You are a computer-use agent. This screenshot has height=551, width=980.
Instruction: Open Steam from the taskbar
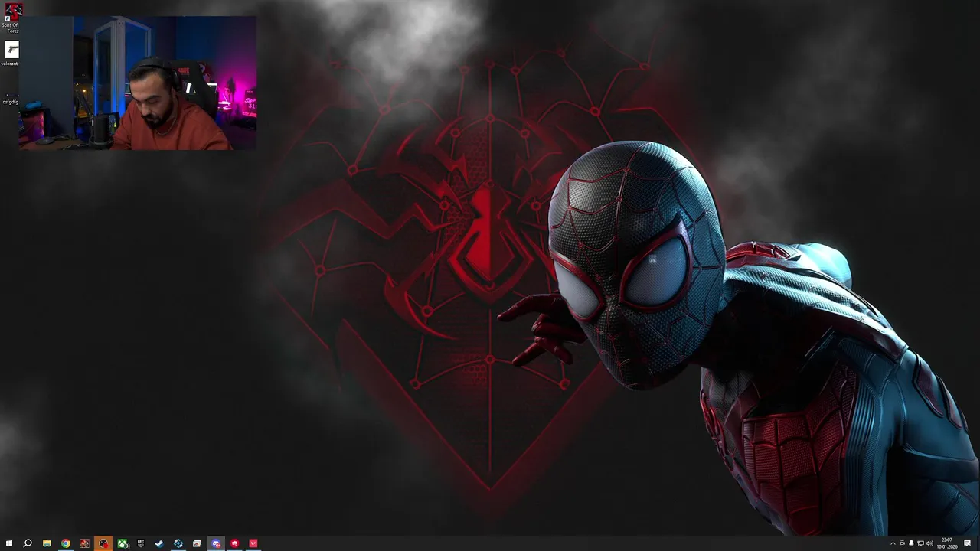tap(159, 543)
